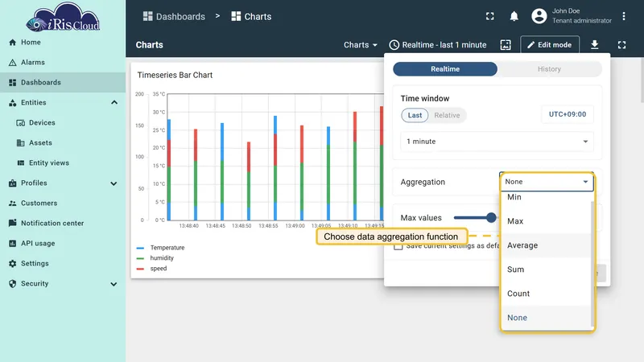The height and width of the screenshot is (362, 644).
Task: Choose Min aggregation option
Action: (x=546, y=197)
